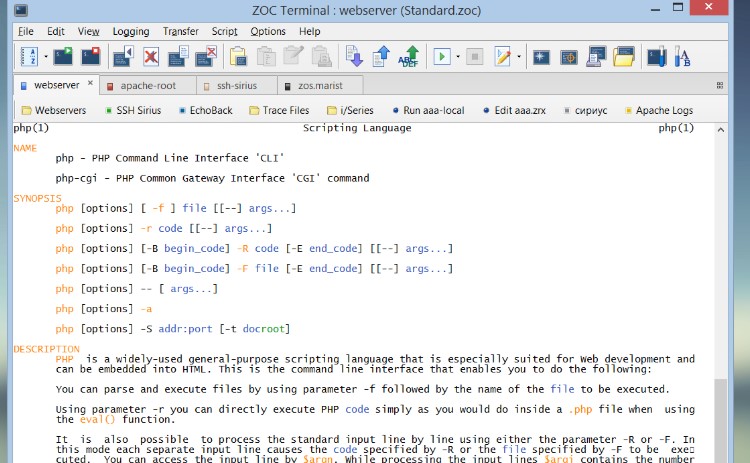Open the Webservers button folder
Viewport: 750px width, 463px height.
54,110
